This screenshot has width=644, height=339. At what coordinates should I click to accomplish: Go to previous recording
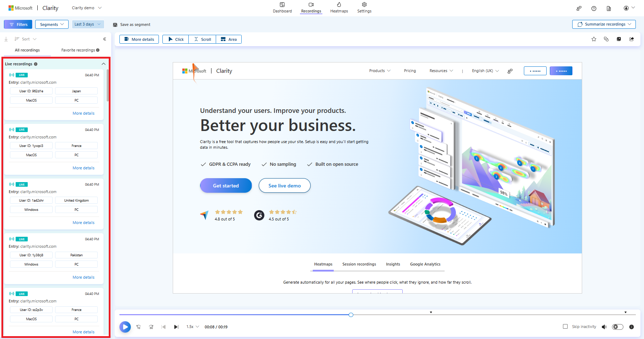pyautogui.click(x=163, y=327)
